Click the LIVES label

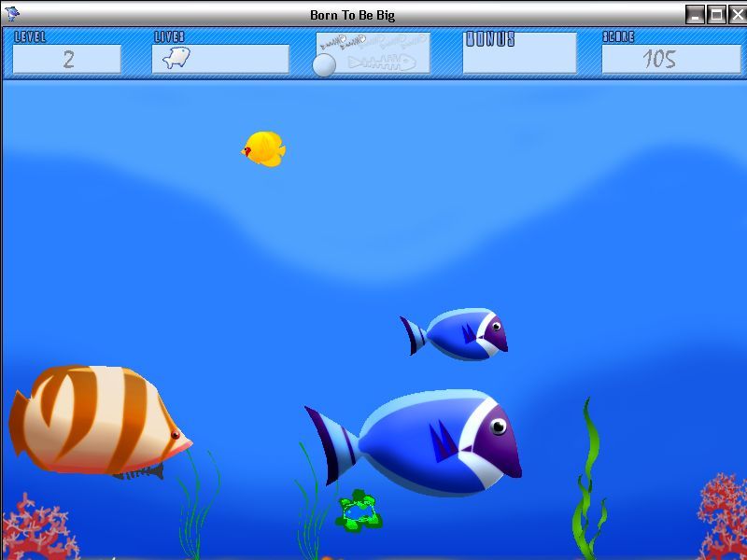(169, 37)
